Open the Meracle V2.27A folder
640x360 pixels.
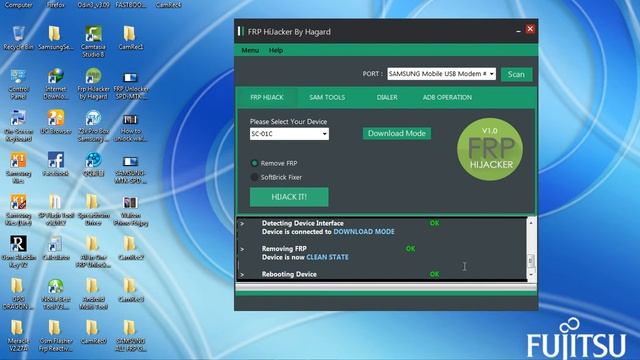click(x=18, y=336)
